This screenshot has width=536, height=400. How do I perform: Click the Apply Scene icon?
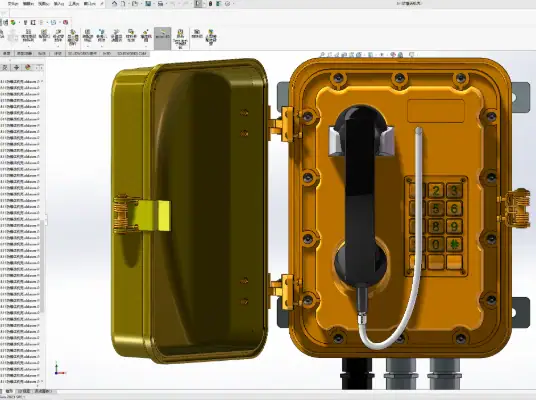[x=400, y=54]
